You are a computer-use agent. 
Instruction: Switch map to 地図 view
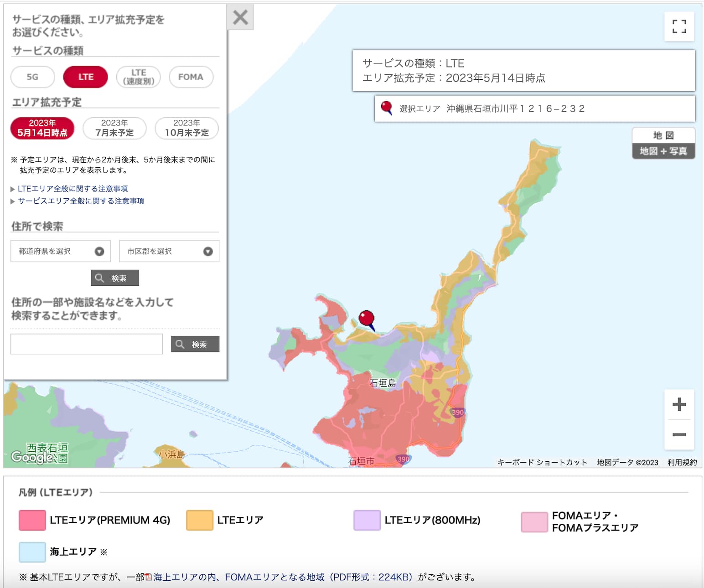pyautogui.click(x=663, y=135)
